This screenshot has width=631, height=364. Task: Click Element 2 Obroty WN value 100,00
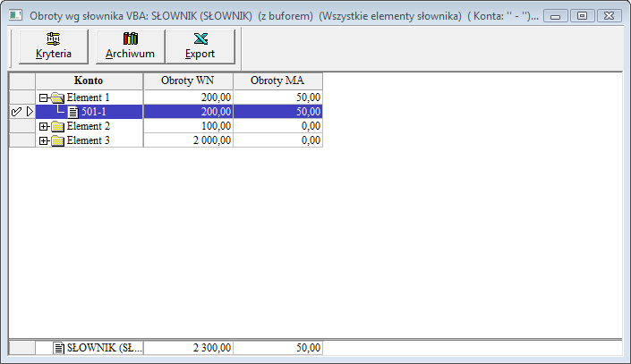[216, 126]
